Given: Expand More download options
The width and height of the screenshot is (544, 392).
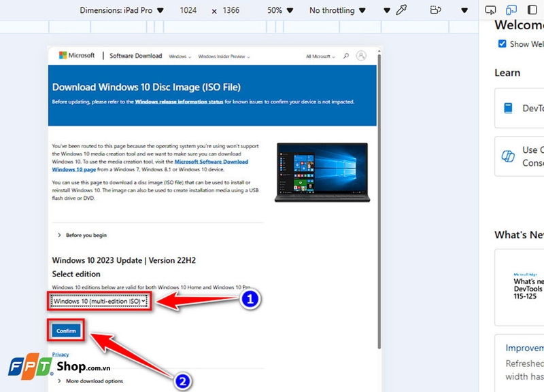Looking at the screenshot, I should [90, 381].
